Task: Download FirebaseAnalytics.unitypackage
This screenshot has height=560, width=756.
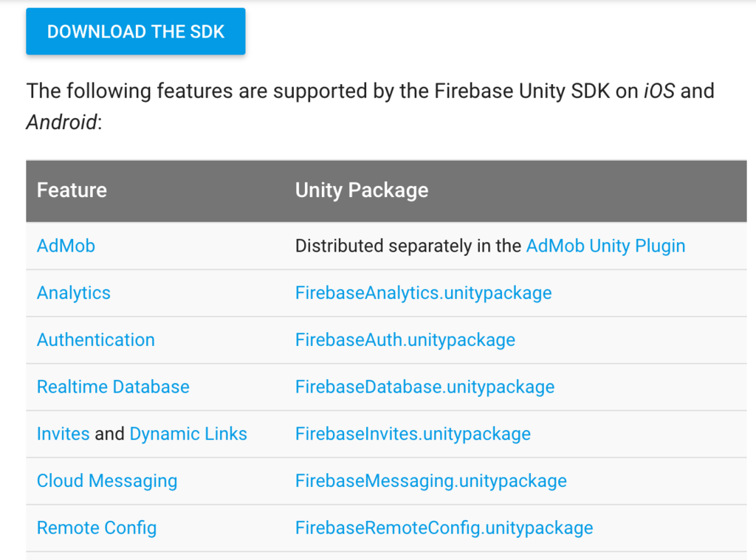Action: [423, 293]
